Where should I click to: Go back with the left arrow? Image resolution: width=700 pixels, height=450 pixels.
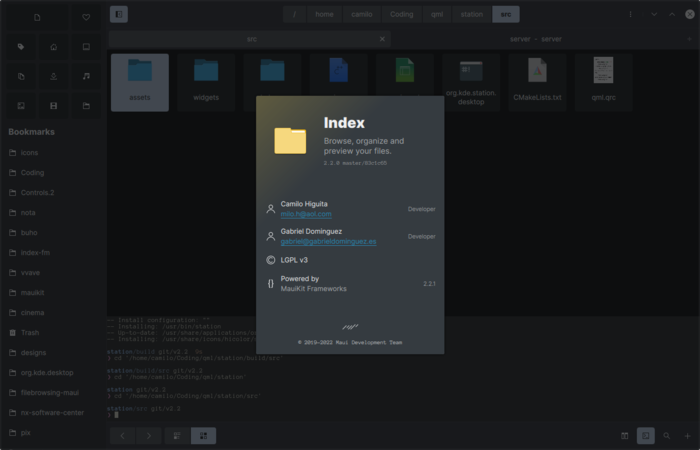(x=122, y=436)
